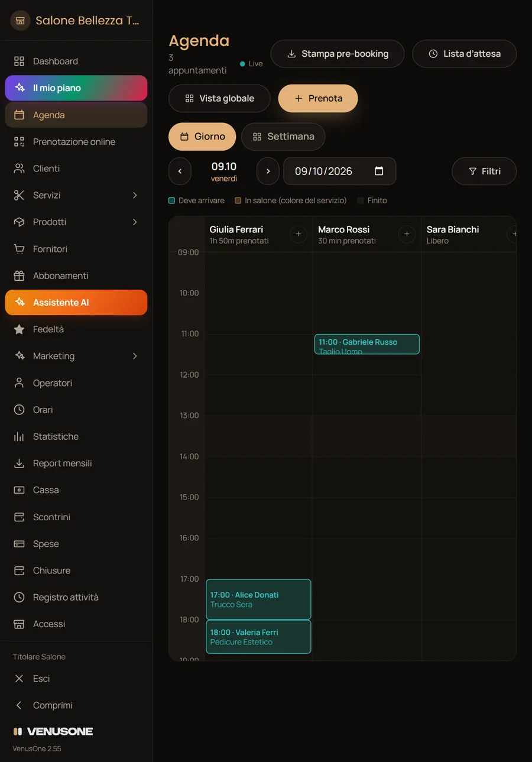Open the Lista d'attesa
This screenshot has width=532, height=762.
465,54
